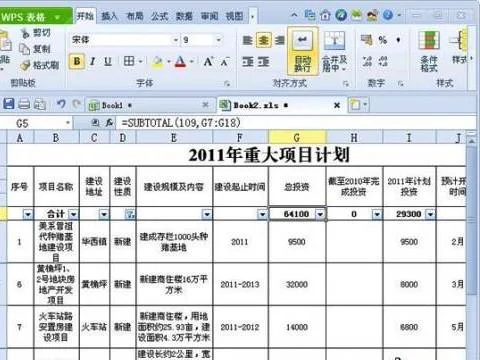
Task: Click the currency format icon
Action: click(366, 40)
